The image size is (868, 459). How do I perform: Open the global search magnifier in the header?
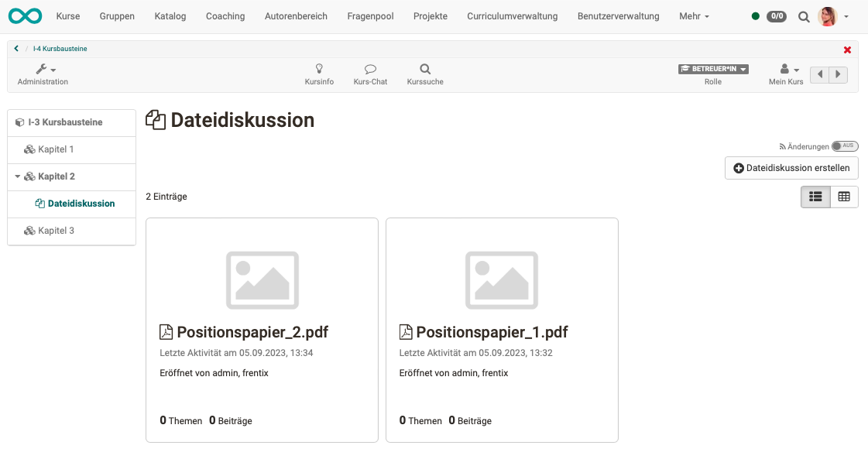tap(804, 15)
